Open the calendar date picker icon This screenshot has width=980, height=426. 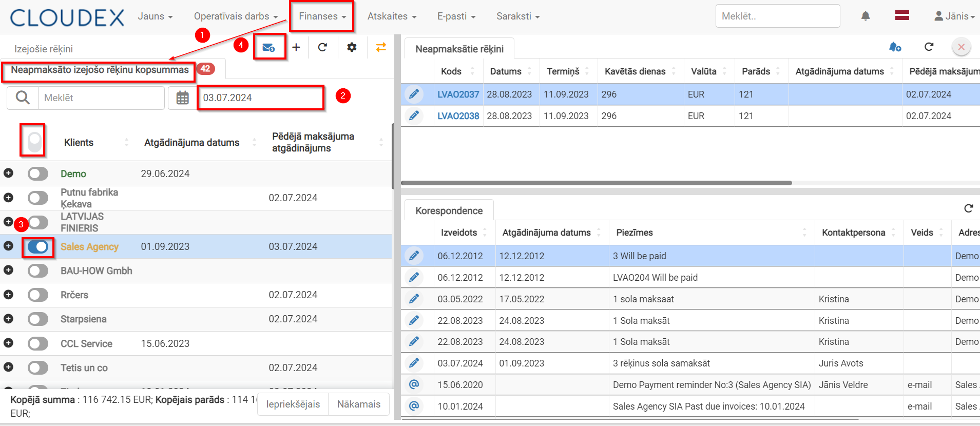coord(183,98)
